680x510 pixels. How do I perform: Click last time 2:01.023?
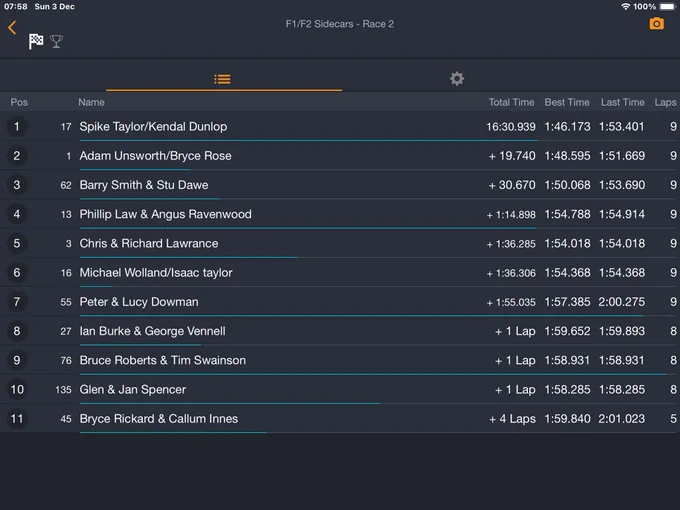point(621,419)
